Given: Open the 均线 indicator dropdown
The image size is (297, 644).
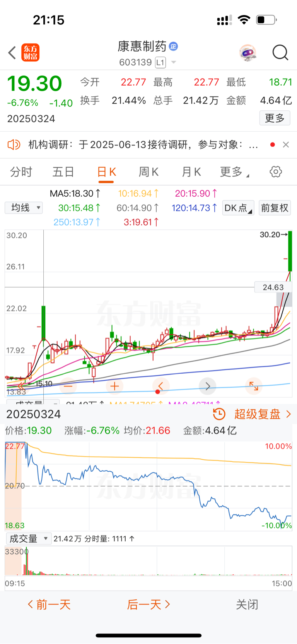Looking at the screenshot, I should (24, 208).
